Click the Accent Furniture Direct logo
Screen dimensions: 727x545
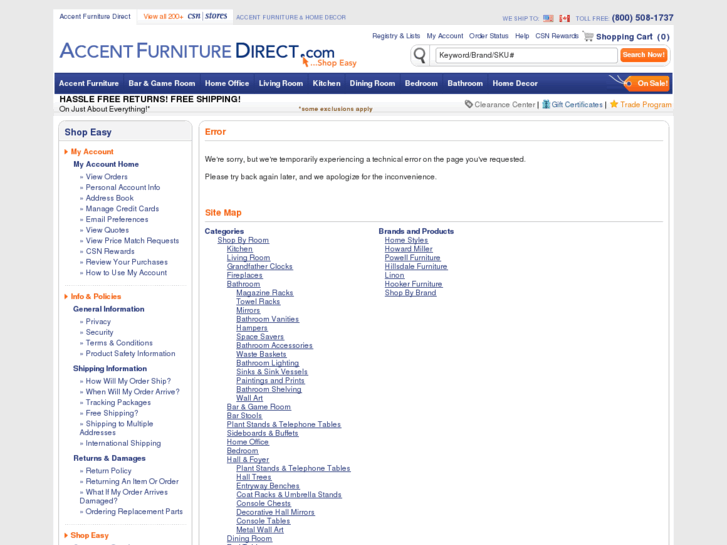tap(208, 54)
